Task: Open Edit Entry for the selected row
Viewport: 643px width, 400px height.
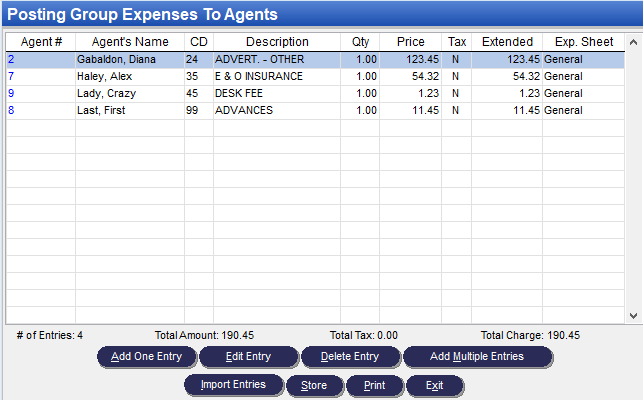Action: pos(249,357)
